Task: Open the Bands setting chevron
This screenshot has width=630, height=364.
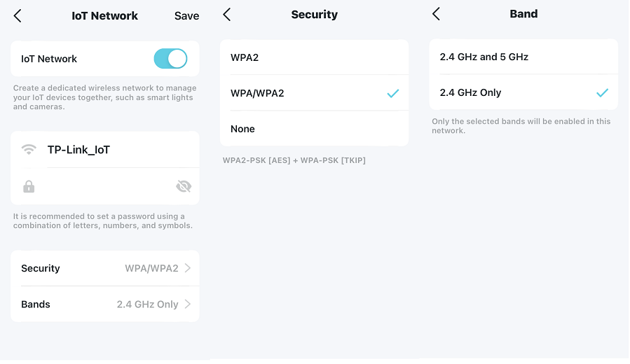Action: (x=188, y=304)
